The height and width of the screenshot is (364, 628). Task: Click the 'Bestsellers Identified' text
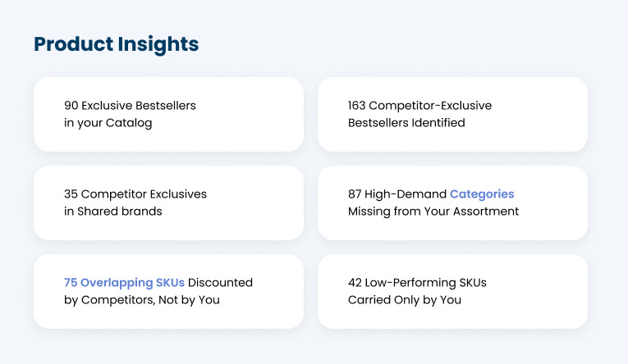click(x=406, y=123)
